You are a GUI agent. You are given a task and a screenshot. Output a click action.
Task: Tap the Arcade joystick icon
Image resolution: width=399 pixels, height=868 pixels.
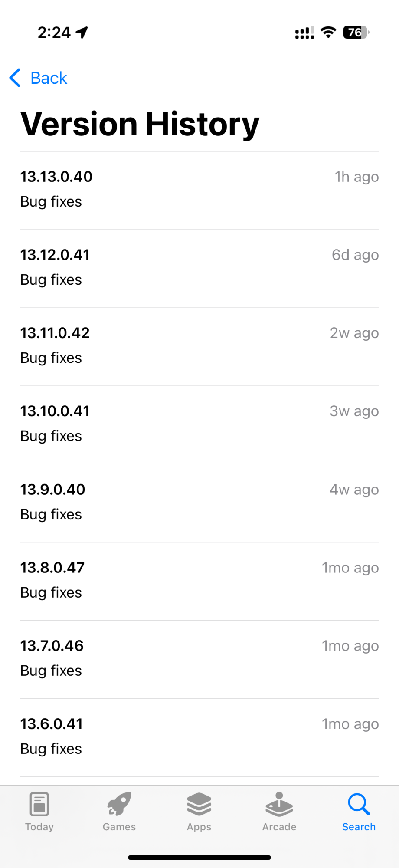pyautogui.click(x=279, y=804)
